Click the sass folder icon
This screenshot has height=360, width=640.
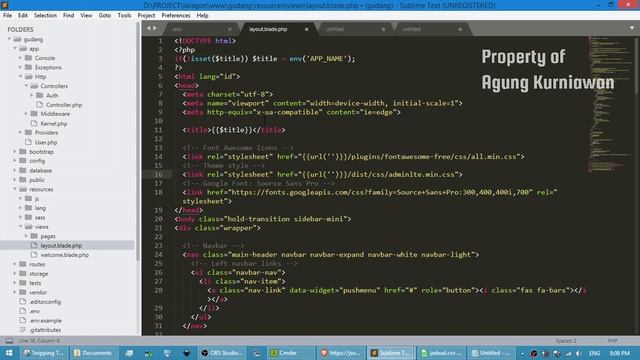[28, 217]
